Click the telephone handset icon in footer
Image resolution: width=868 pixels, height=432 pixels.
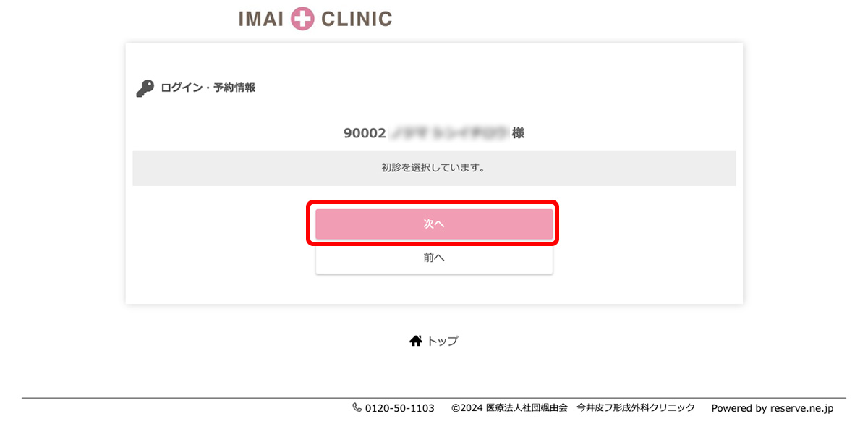click(357, 407)
